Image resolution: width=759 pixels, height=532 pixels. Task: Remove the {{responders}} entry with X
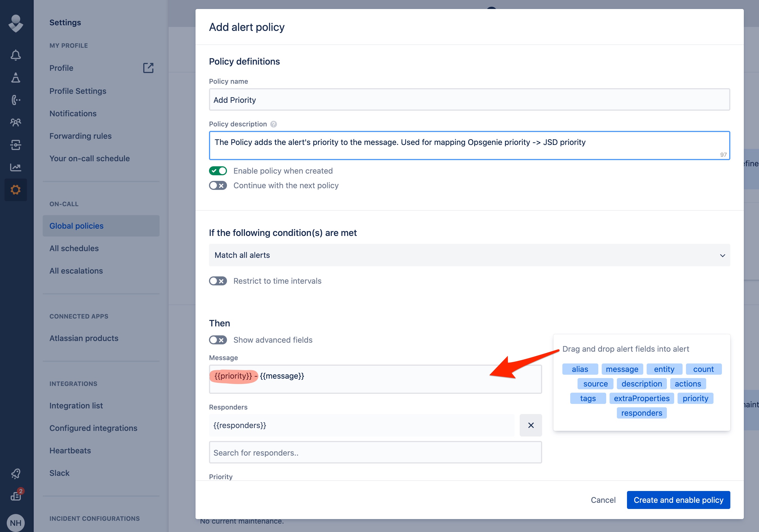coord(531,425)
